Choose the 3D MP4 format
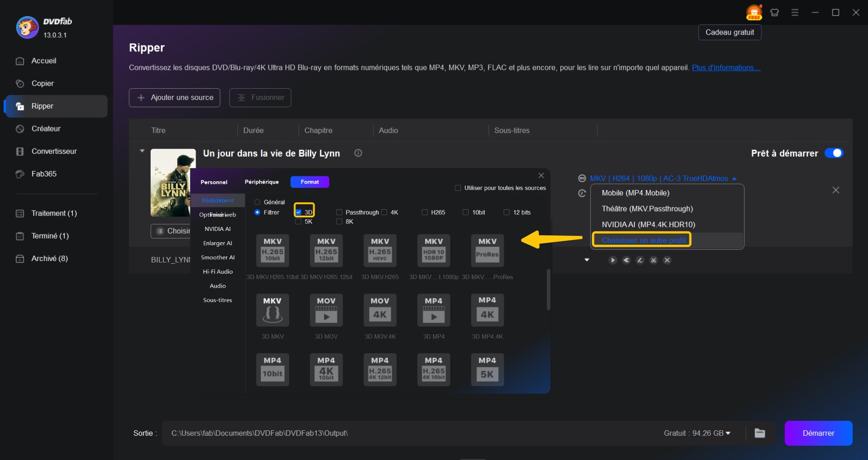Screen dimensions: 868x460 (x=434, y=310)
